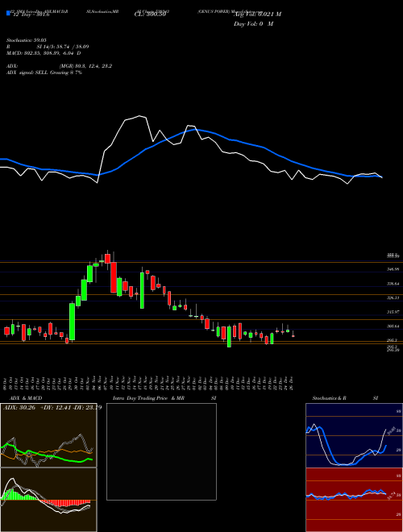Click the 'Avg Vol: 0.021 M' label
Screen dimensions: 403x532
coord(257,15)
